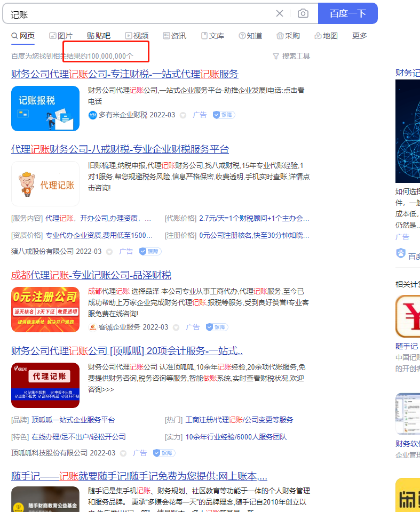Click the 资讯 tab news icon

[x=167, y=36]
